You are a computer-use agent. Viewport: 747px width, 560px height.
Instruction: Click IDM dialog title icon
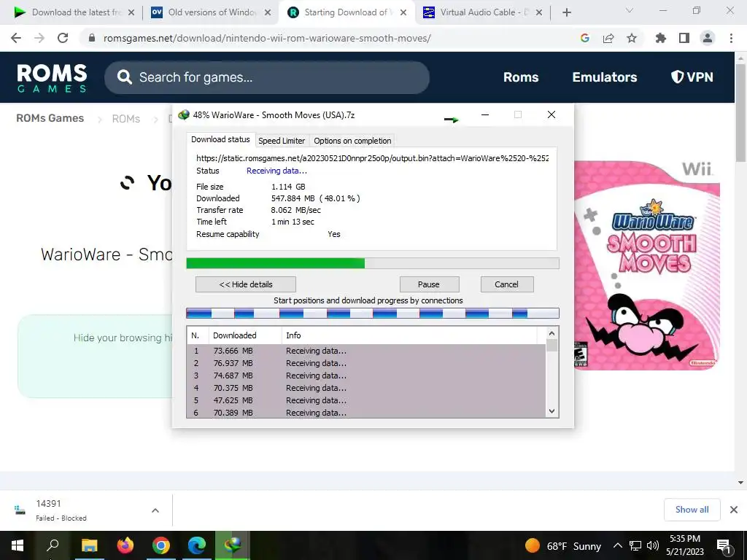point(183,114)
